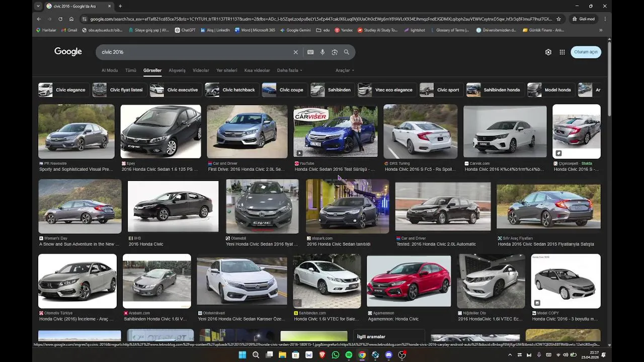The height and width of the screenshot is (362, 644).
Task: Open the Agamemnon red Honda Civic image
Action: pos(409,282)
